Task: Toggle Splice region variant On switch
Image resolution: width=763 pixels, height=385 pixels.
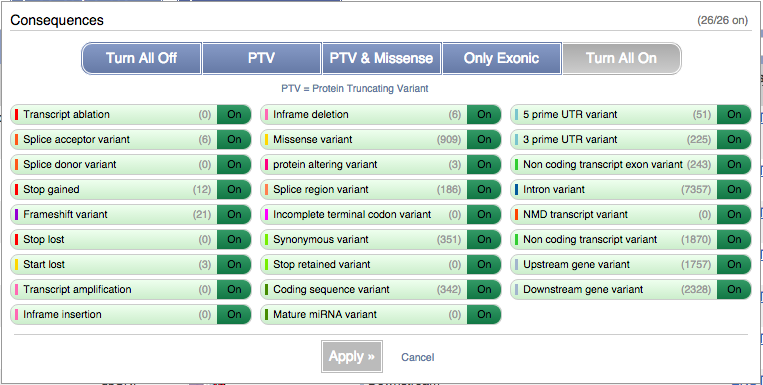Action: pos(484,189)
